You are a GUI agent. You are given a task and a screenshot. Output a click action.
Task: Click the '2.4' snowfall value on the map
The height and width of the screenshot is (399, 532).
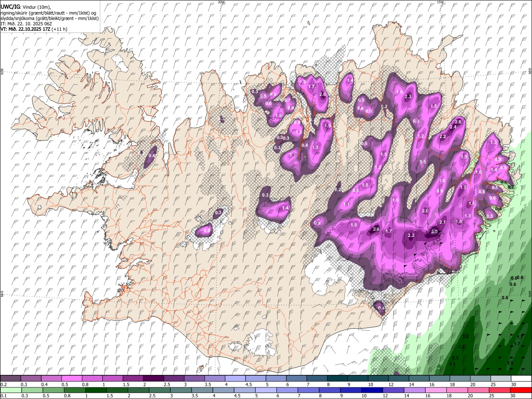tap(453, 127)
